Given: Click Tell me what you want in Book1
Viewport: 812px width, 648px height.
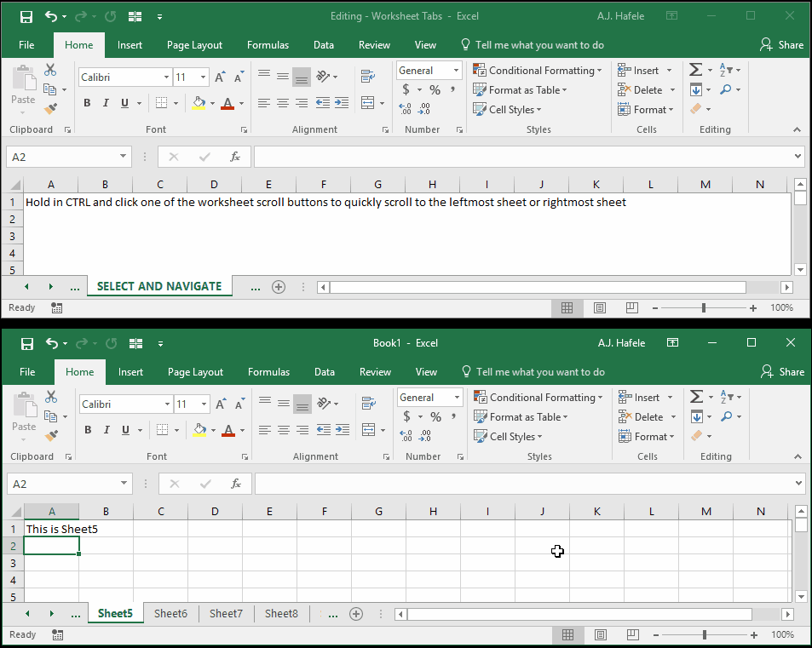Looking at the screenshot, I should pos(533,372).
